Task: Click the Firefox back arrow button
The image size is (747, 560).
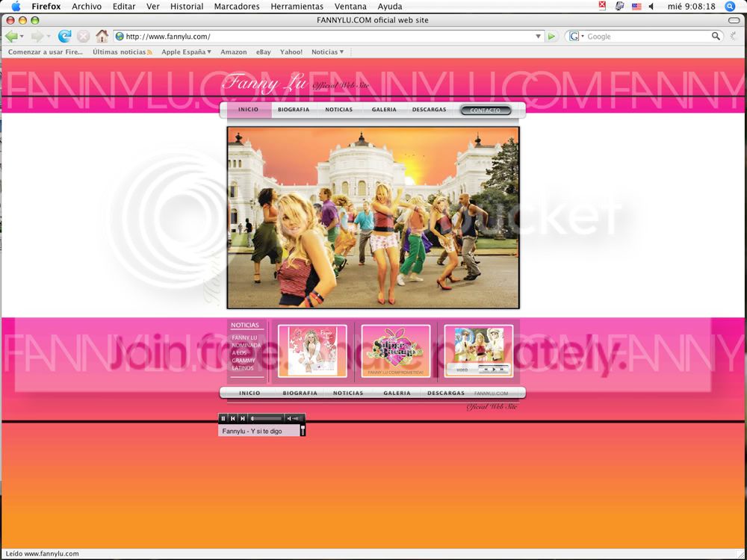Action: pyautogui.click(x=11, y=36)
